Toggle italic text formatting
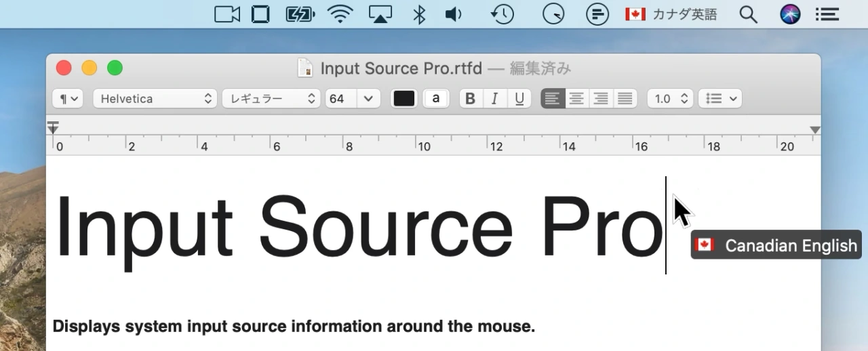The width and height of the screenshot is (868, 351). [494, 99]
